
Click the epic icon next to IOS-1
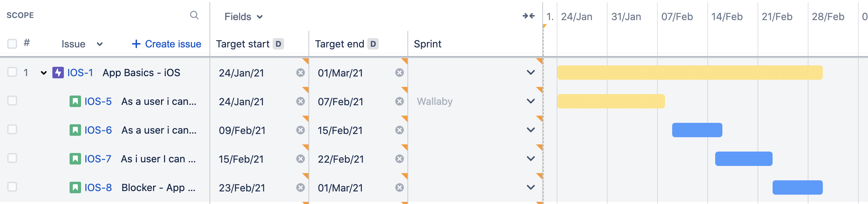point(58,73)
